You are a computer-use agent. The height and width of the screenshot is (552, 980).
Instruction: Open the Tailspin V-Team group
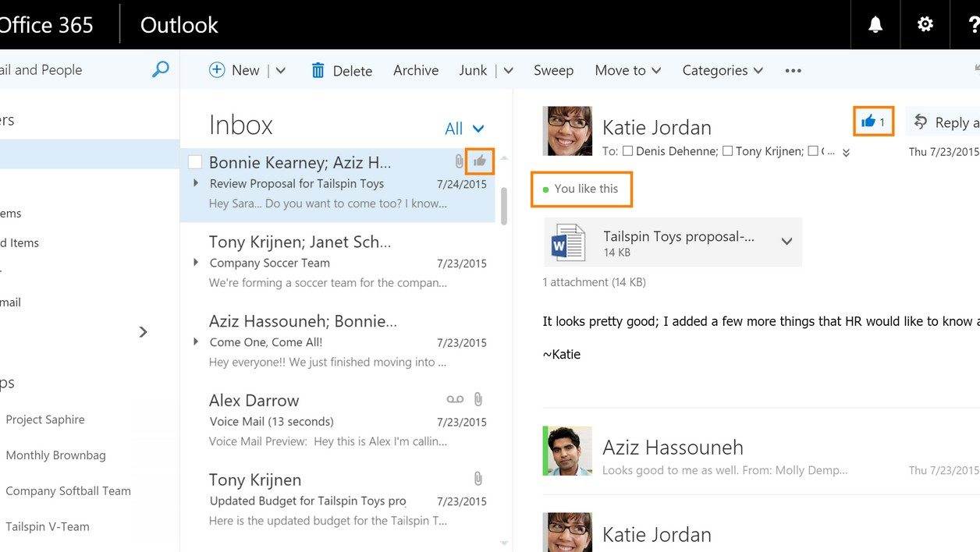48,526
